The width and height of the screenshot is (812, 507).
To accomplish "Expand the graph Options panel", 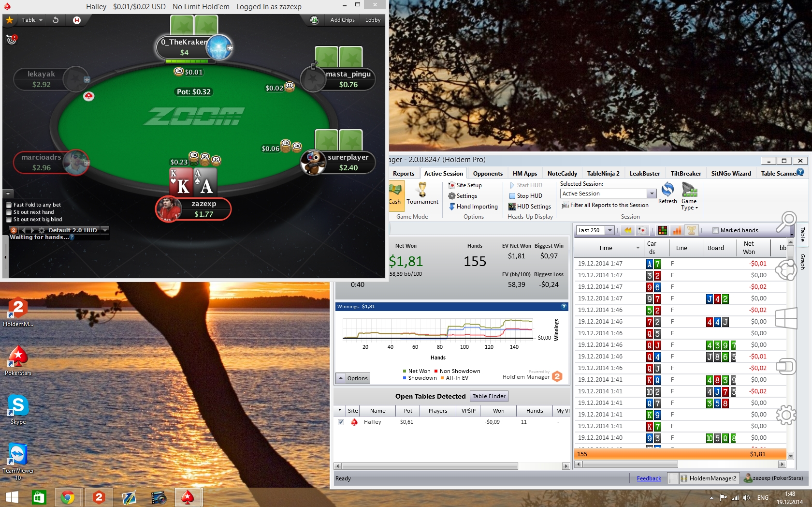I will coord(353,378).
